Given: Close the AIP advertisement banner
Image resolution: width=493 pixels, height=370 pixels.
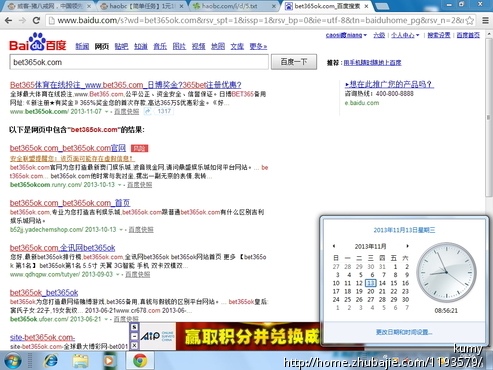Looking at the screenshot, I should [134, 346].
